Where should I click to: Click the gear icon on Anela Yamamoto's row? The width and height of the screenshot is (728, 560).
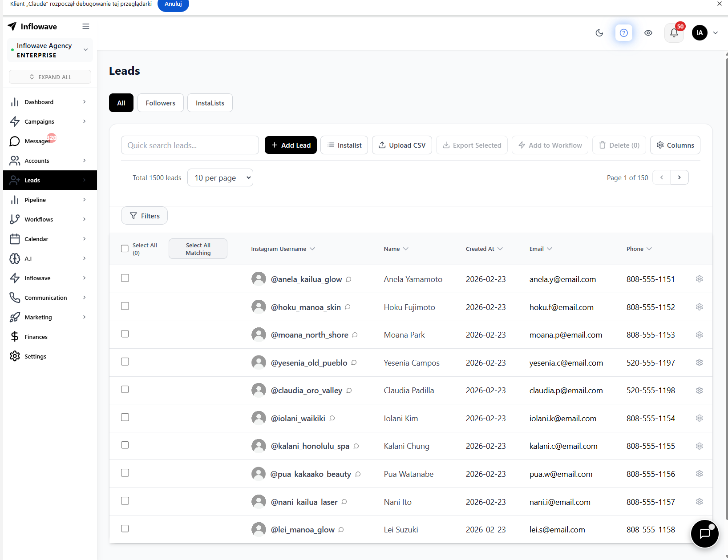[x=699, y=279]
